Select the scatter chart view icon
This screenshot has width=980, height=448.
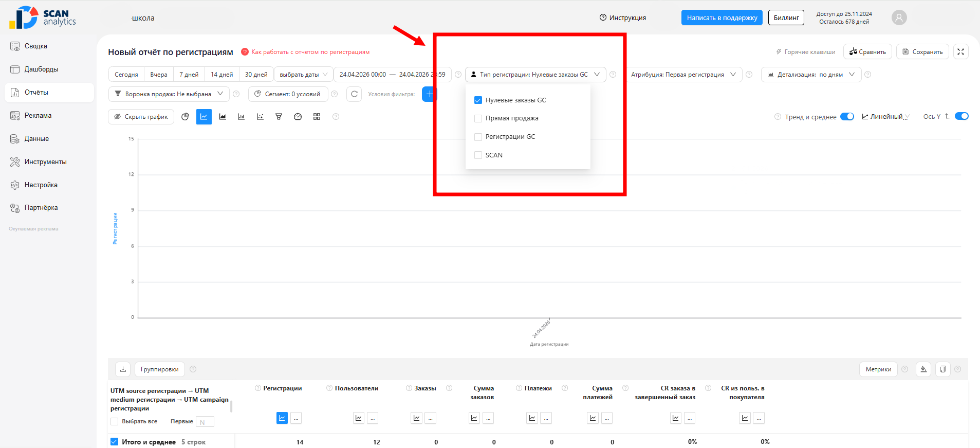(260, 117)
